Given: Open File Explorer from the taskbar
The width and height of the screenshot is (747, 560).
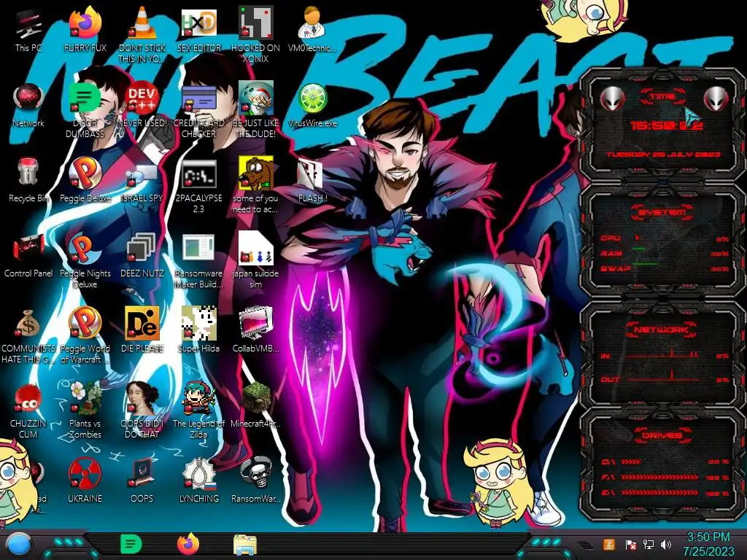Looking at the screenshot, I should pyautogui.click(x=245, y=545).
